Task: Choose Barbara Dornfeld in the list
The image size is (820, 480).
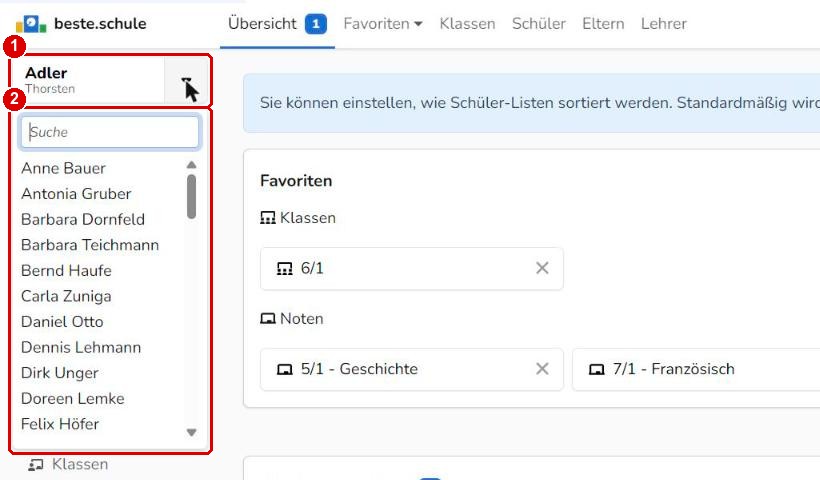Action: click(83, 220)
